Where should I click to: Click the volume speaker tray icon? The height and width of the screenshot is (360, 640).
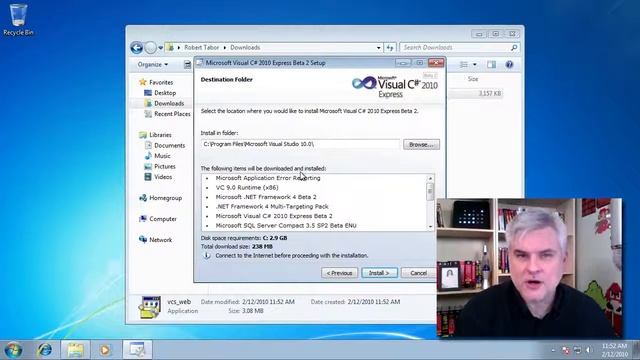point(588,350)
